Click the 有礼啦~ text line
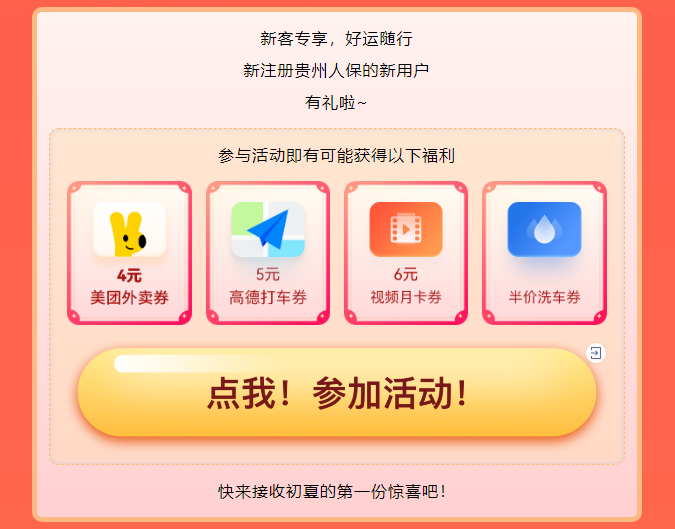 coord(336,103)
